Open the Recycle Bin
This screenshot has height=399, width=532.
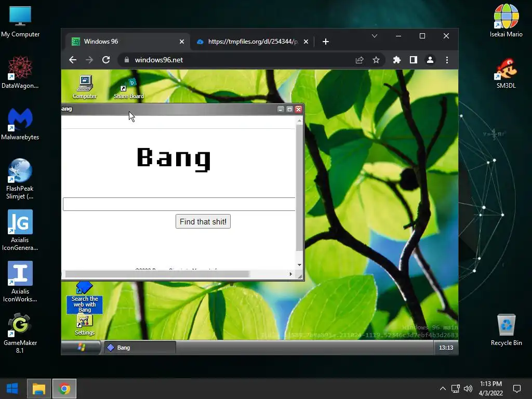point(506,330)
